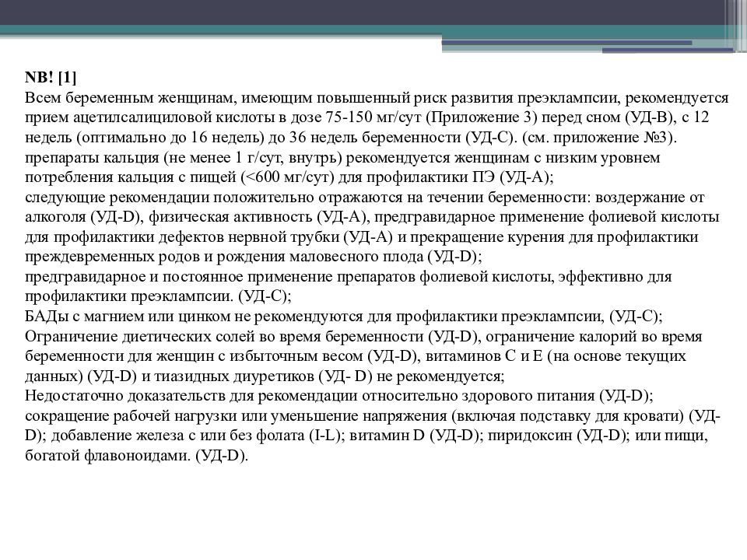
Task: Click the 'NB! [1]' heading
Action: pyautogui.click(x=51, y=77)
